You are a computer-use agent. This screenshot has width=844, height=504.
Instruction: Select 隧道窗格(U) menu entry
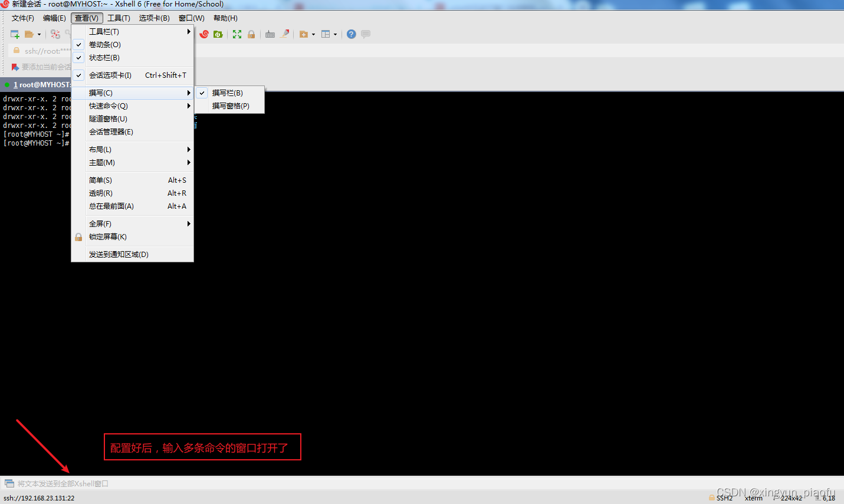coord(132,119)
